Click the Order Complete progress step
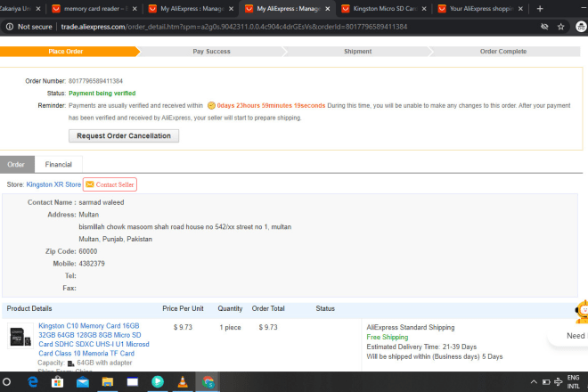Image resolution: width=588 pixels, height=392 pixels. pyautogui.click(x=503, y=52)
